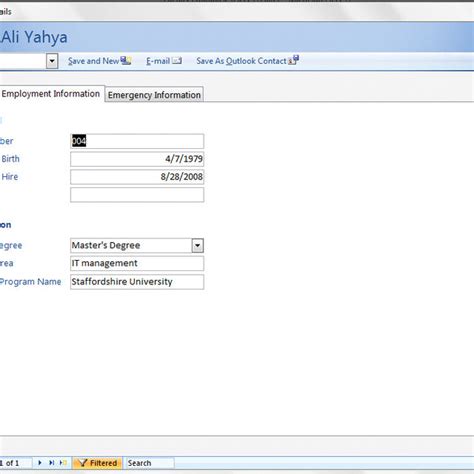This screenshot has width=474, height=474.
Task: Expand the Master's Degree dropdown arrow
Action: (198, 246)
